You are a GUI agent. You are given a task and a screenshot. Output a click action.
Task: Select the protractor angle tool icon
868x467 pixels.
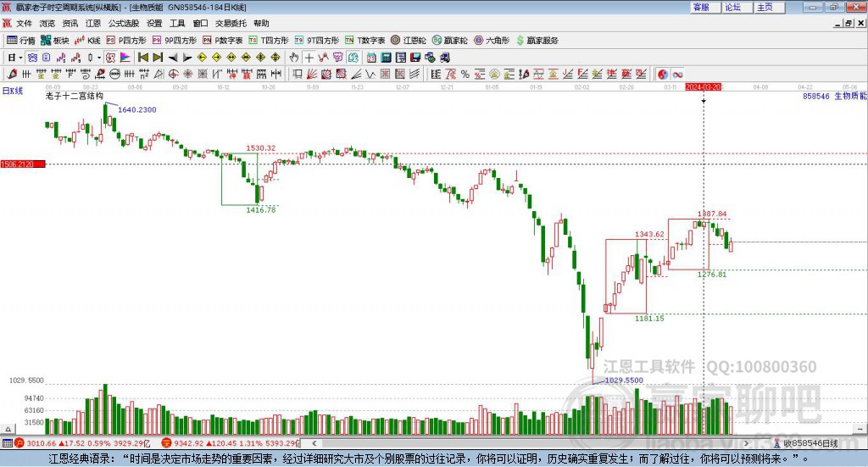(x=159, y=74)
